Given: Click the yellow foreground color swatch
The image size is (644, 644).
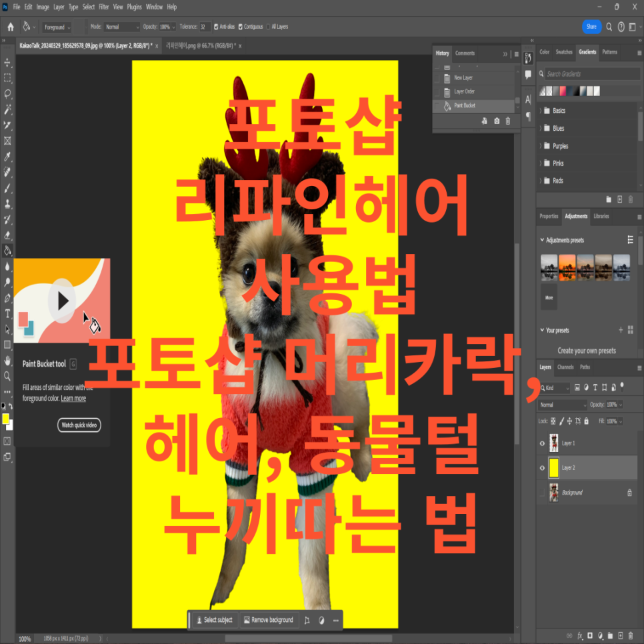Looking at the screenshot, I should (x=5, y=419).
